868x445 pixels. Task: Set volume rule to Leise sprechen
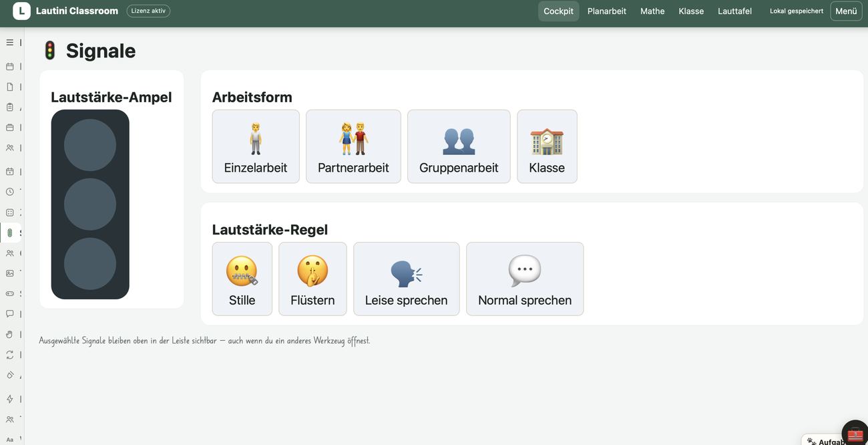[x=407, y=279]
